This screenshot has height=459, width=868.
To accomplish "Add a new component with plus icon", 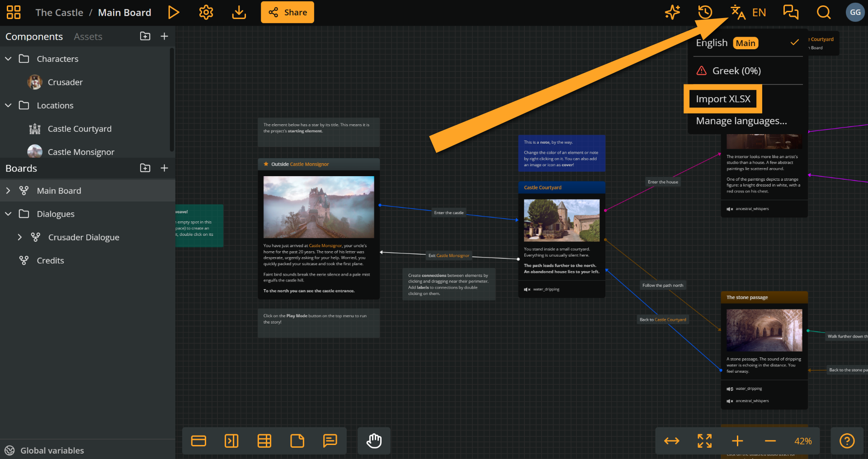I will 165,36.
